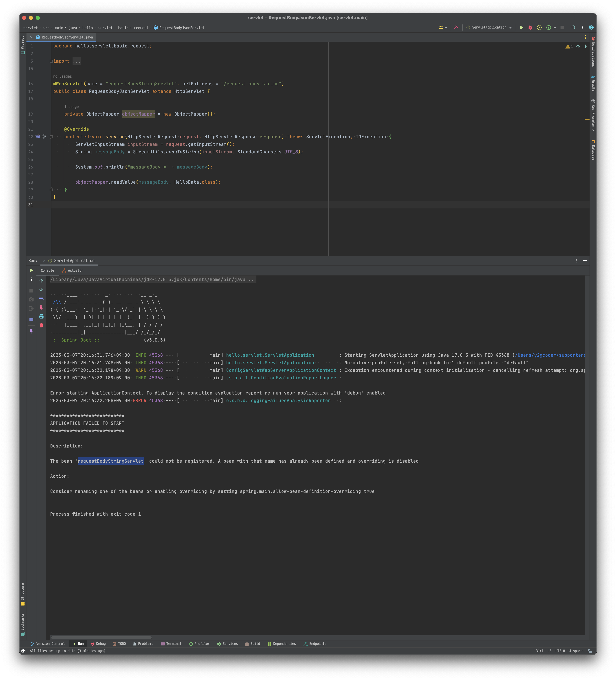
Task: Minimize the Run tool window
Action: pyautogui.click(x=585, y=261)
